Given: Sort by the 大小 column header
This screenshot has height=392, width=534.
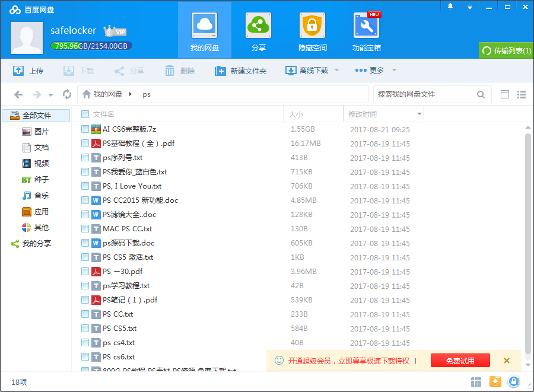Looking at the screenshot, I should [313, 114].
